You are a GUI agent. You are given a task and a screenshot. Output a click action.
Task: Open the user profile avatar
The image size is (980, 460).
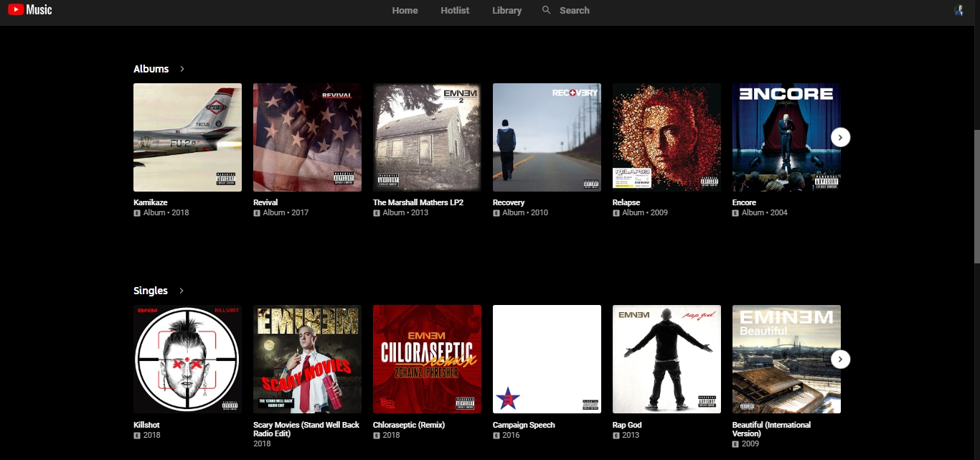pyautogui.click(x=959, y=10)
